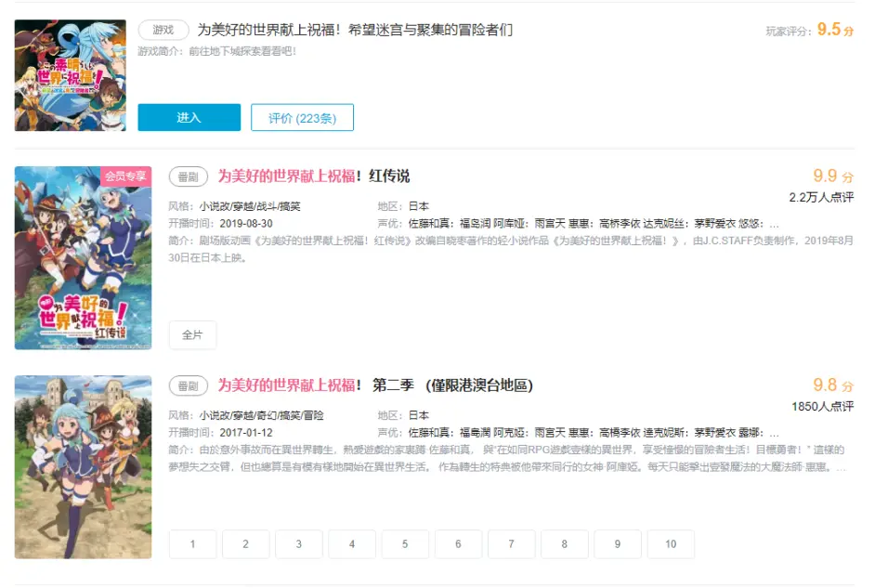
Task: Open the game cover thumbnail
Action: pyautogui.click(x=71, y=75)
